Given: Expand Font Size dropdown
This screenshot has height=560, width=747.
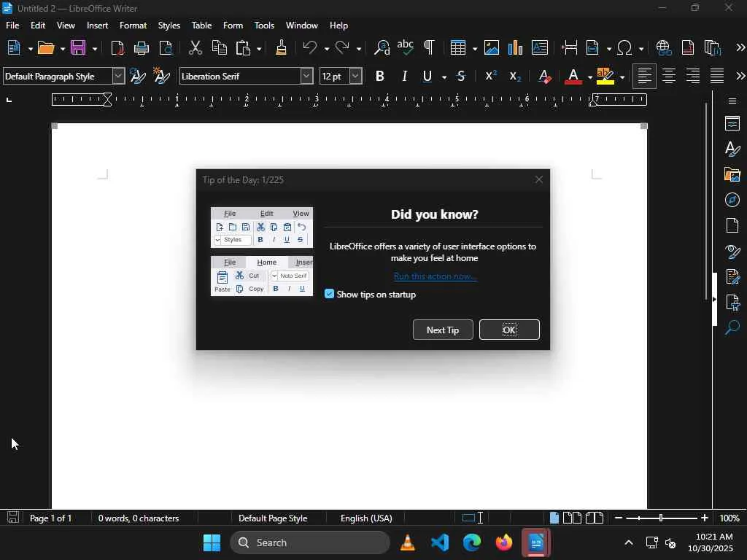Looking at the screenshot, I should pyautogui.click(x=356, y=76).
